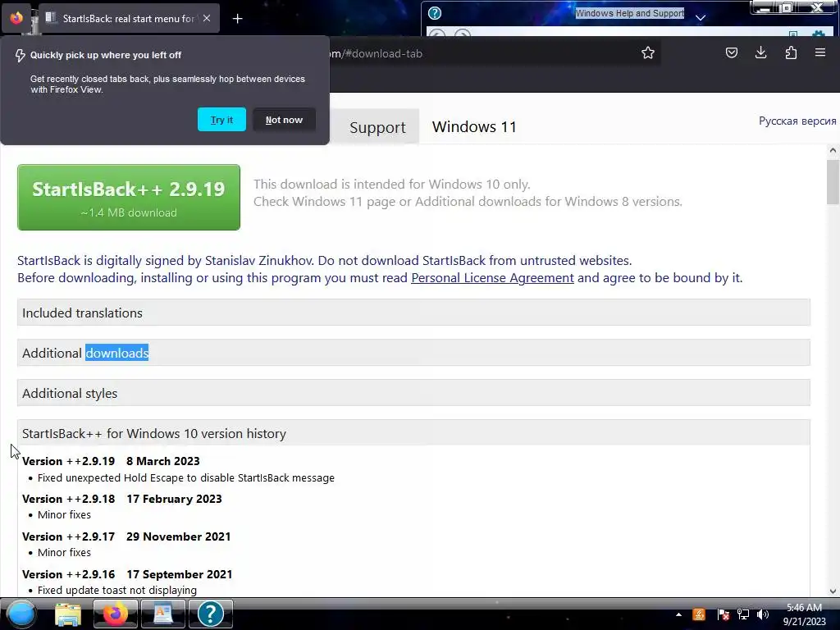840x630 pixels.
Task: Select the StartIsBack browser tab
Action: pos(129,18)
